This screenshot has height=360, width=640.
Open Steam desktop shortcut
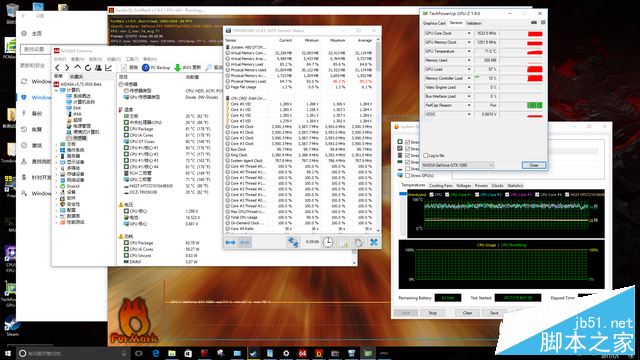11,325
